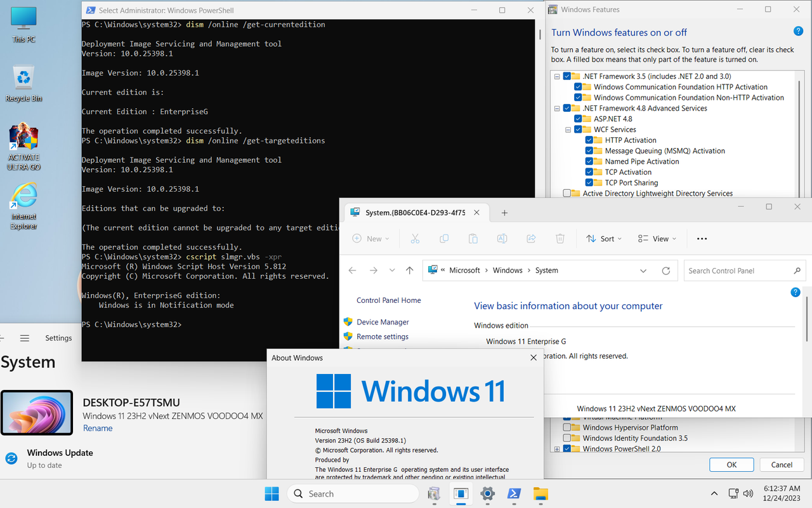Click the Rename icon in Explorer toolbar

[x=502, y=239]
